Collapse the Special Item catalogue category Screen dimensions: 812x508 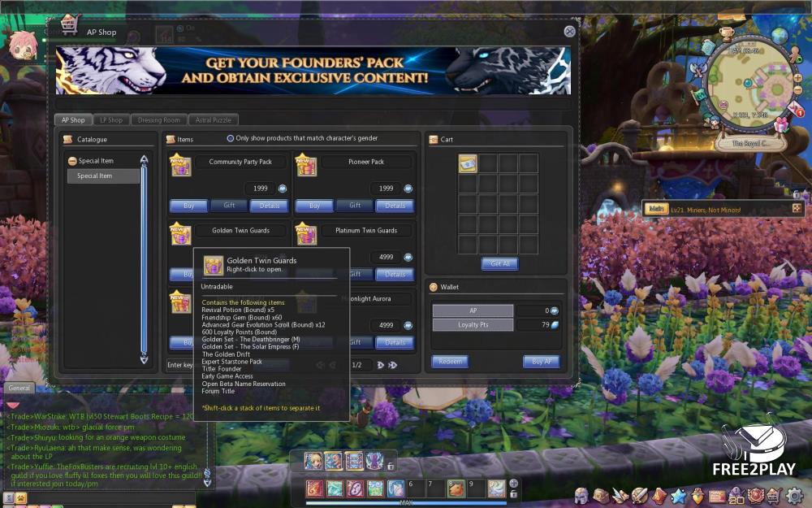click(72, 161)
